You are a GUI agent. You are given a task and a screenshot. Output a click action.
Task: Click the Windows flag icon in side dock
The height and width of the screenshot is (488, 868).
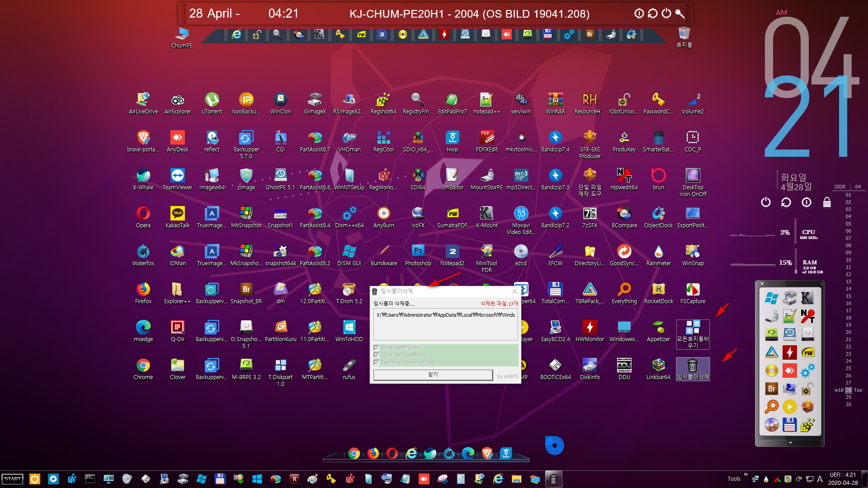click(771, 298)
